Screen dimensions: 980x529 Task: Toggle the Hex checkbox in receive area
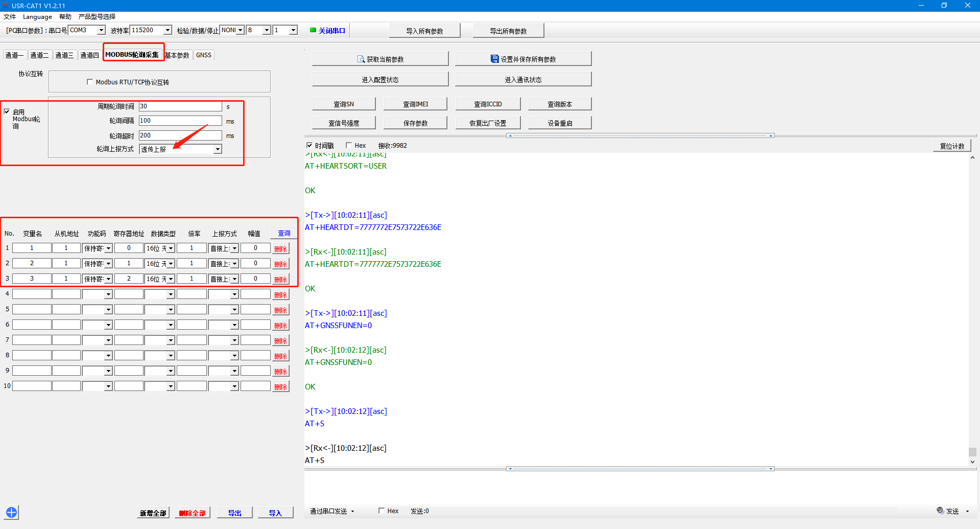tap(349, 146)
